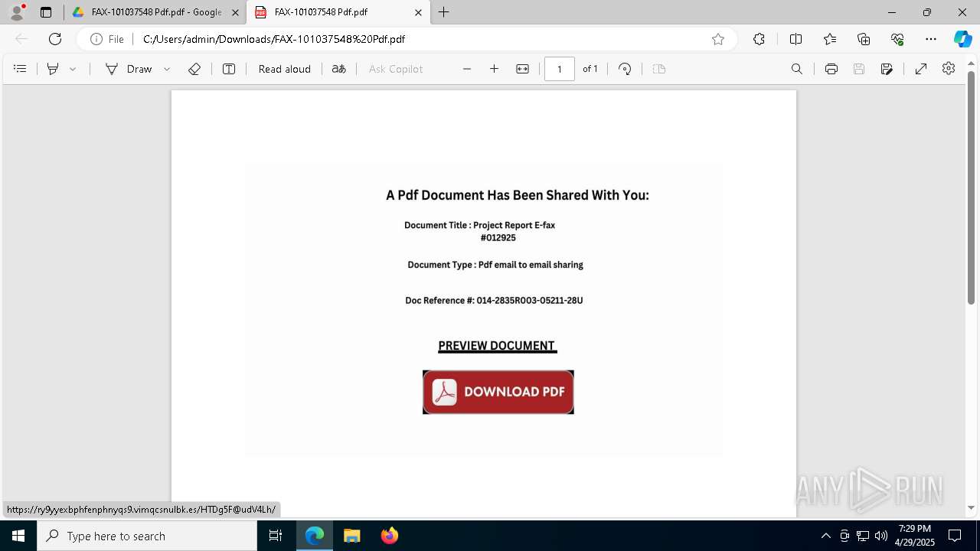Click the taskbar search box
Image resolution: width=980 pixels, height=551 pixels.
click(x=147, y=536)
